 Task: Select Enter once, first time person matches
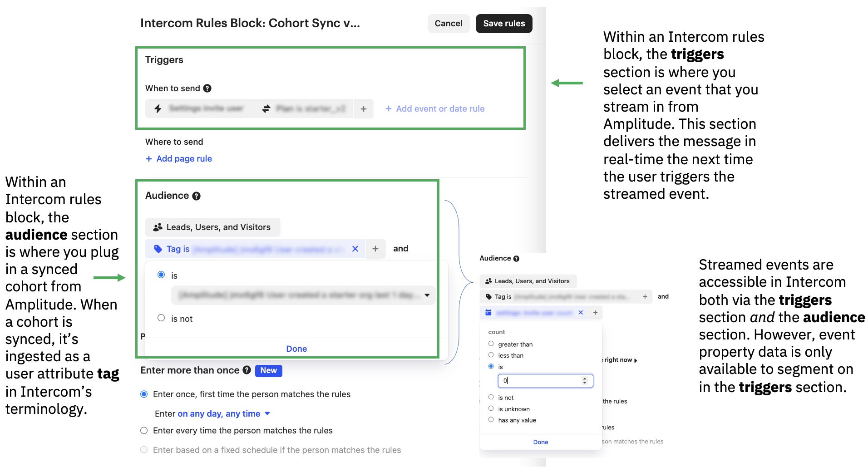(144, 394)
